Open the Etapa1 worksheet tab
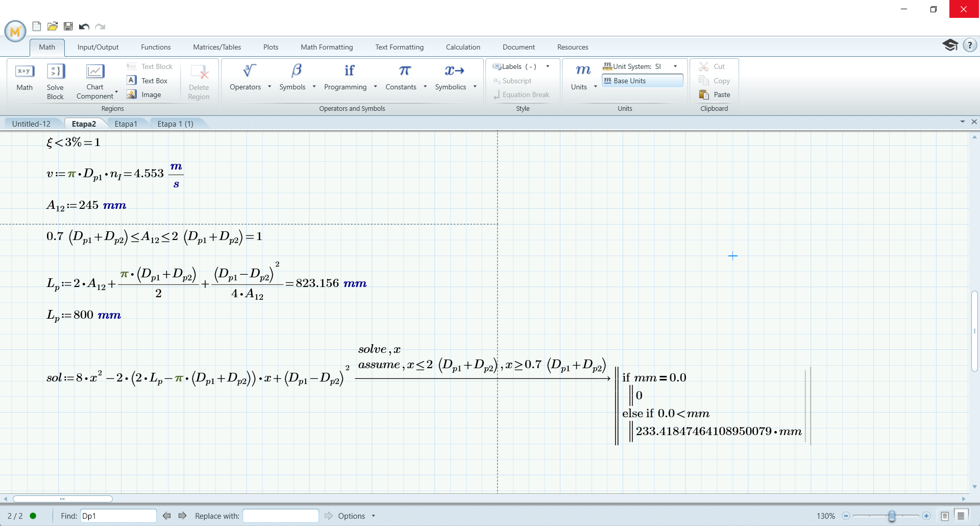The width and height of the screenshot is (980, 526). (x=126, y=124)
